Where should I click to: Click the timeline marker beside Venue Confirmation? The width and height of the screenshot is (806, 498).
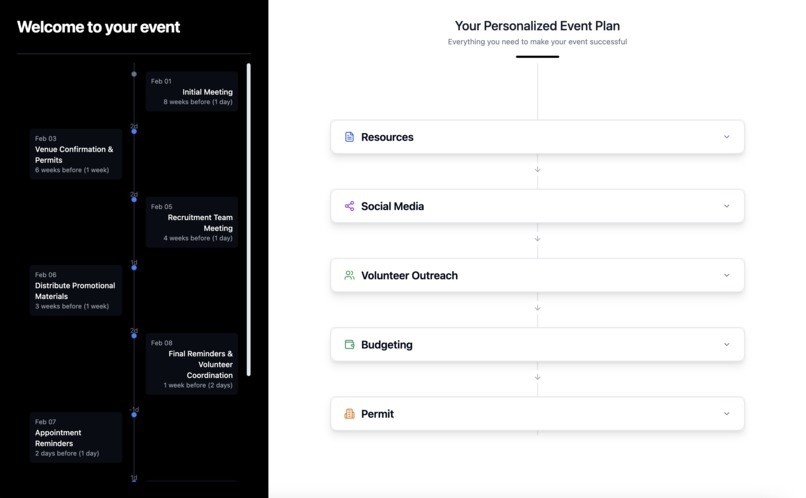(x=134, y=131)
